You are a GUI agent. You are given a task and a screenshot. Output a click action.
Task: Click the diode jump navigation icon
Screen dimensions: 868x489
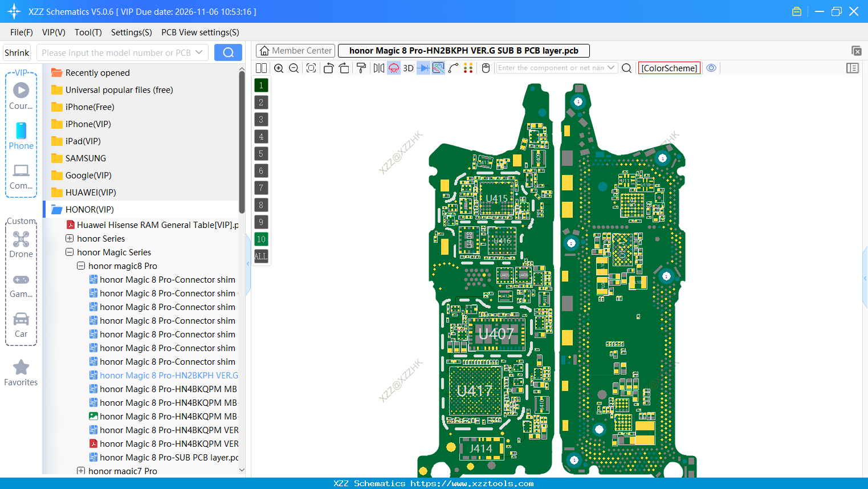click(422, 68)
